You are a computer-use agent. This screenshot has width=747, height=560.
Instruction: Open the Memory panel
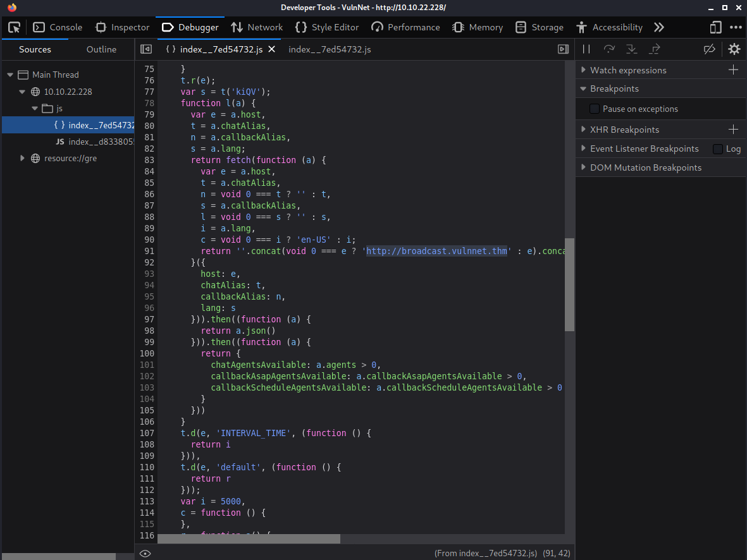point(478,27)
